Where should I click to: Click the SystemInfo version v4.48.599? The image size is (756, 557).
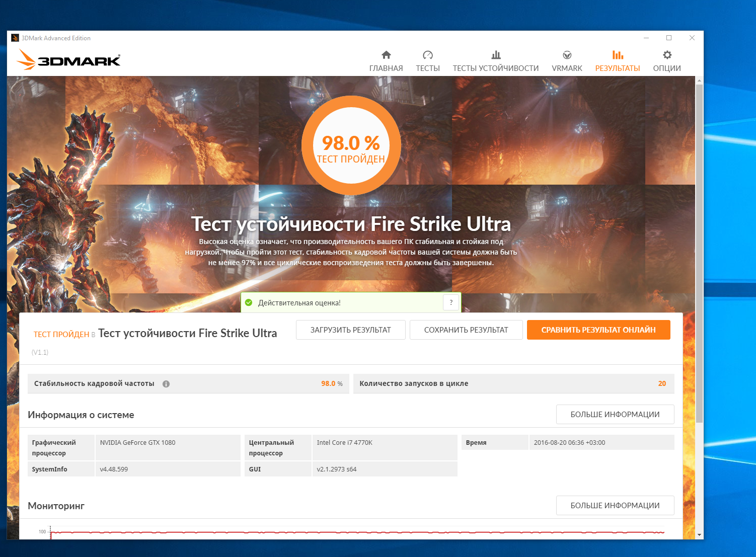click(114, 469)
